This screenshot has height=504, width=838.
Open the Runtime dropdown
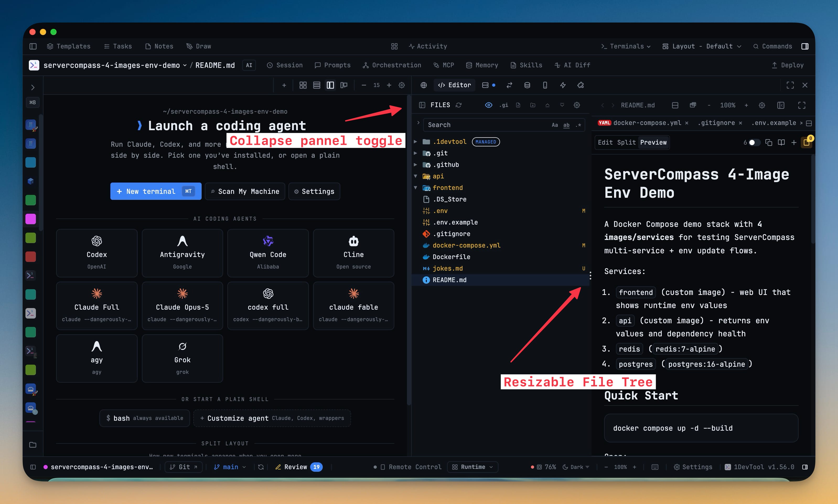click(x=472, y=467)
